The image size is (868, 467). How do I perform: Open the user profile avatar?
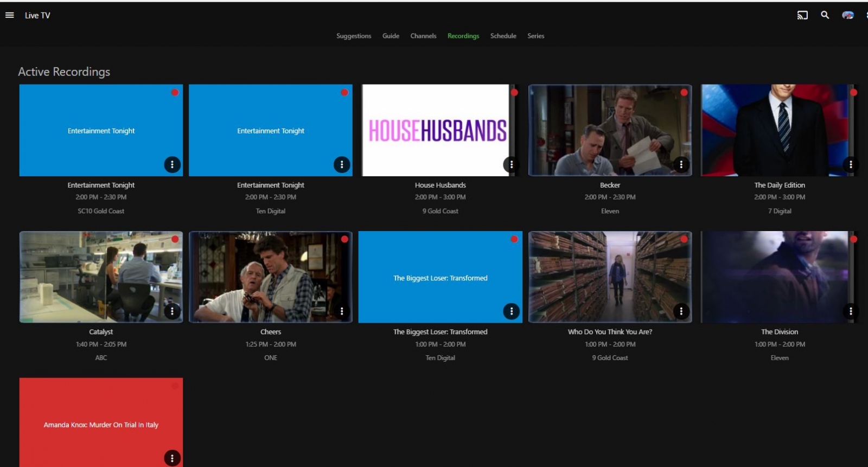tap(847, 15)
